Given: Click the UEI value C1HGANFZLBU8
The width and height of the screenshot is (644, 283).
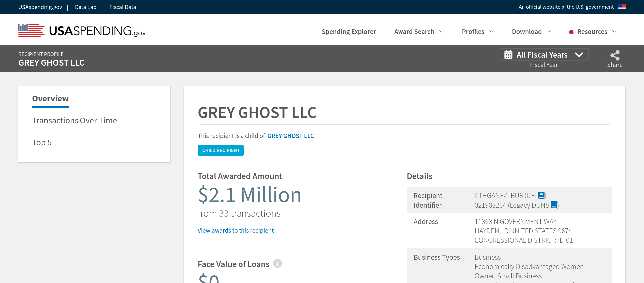Looking at the screenshot, I should click(x=499, y=195).
